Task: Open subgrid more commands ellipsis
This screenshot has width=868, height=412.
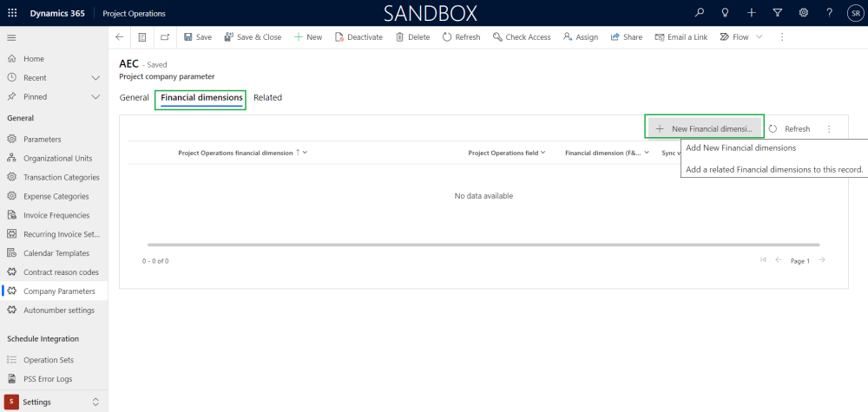Action: click(829, 128)
